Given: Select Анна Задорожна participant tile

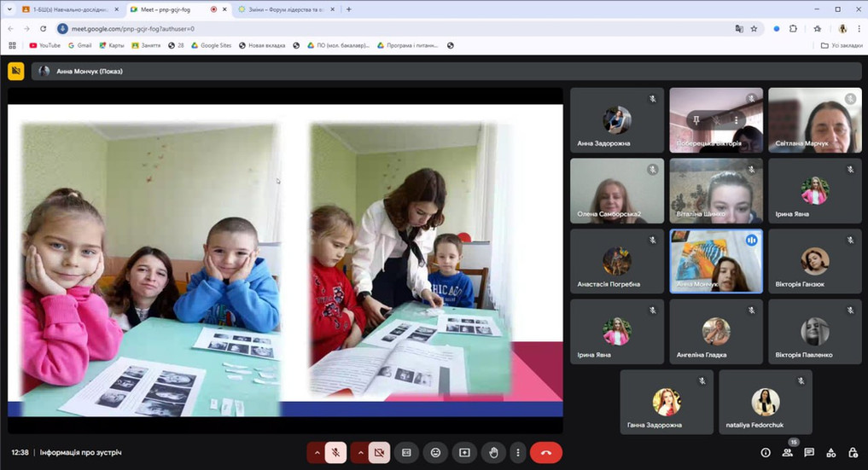Looking at the screenshot, I should [x=617, y=120].
